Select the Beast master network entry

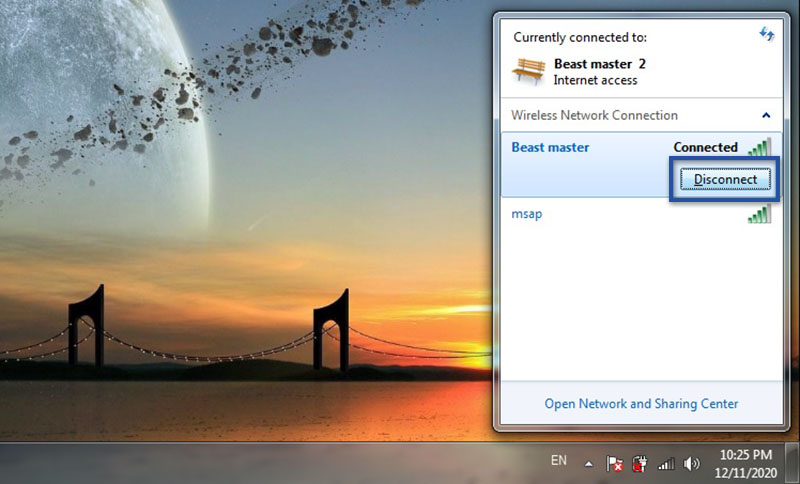641,164
